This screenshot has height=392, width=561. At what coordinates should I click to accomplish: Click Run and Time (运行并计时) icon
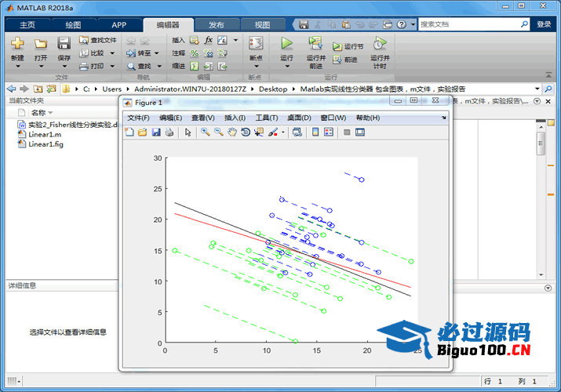380,43
